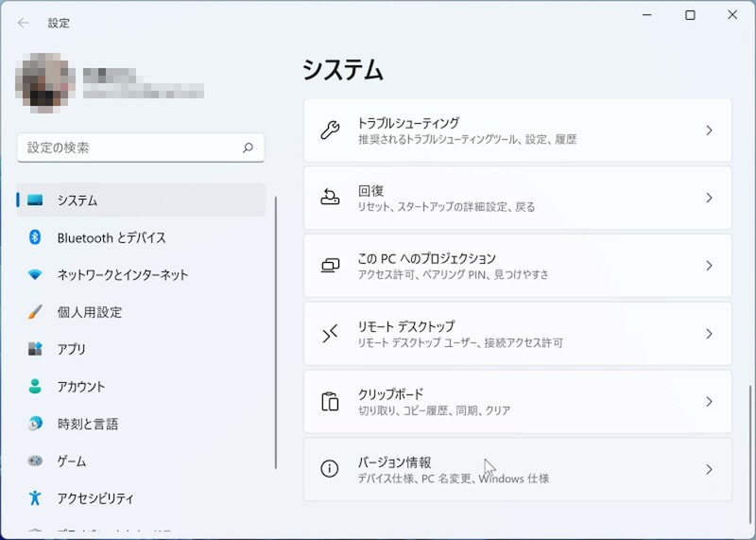Click the バージョン情報 info circle icon
The image size is (756, 540).
click(x=330, y=469)
